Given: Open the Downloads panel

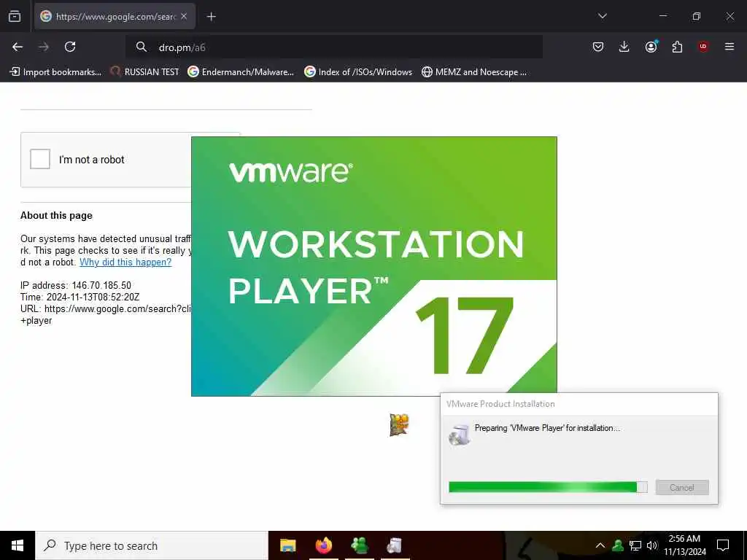Looking at the screenshot, I should click(x=624, y=47).
